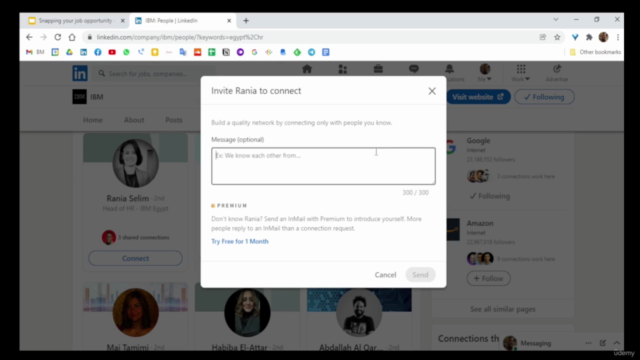Expand the Me profile menu
Viewport: 640px width, 360px height.
(x=484, y=73)
